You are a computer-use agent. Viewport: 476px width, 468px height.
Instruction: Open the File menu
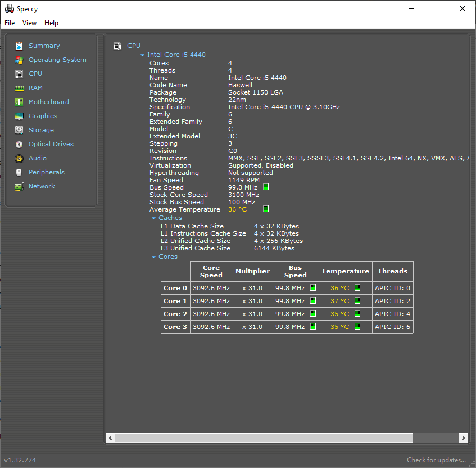tap(10, 23)
